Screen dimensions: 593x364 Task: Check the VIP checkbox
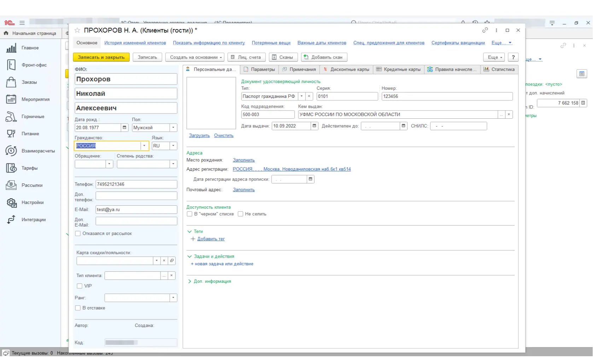pos(80,286)
